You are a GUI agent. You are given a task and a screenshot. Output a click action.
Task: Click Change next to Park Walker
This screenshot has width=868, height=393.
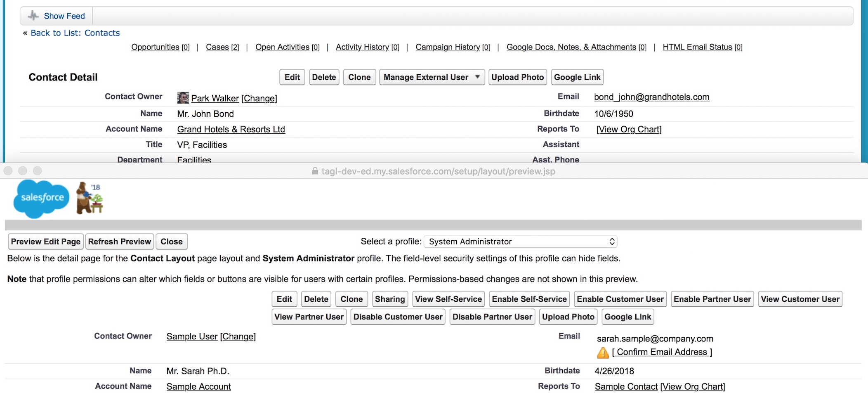coord(259,98)
